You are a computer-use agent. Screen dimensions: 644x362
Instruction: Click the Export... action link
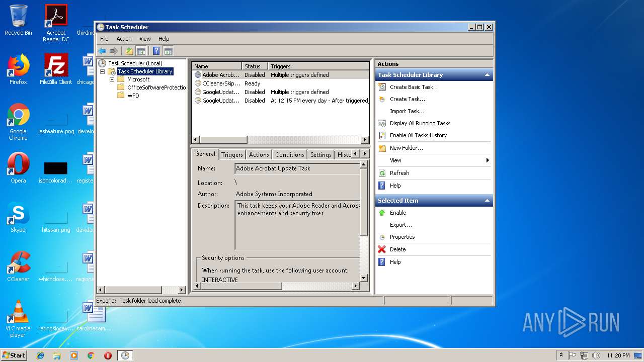(x=400, y=225)
